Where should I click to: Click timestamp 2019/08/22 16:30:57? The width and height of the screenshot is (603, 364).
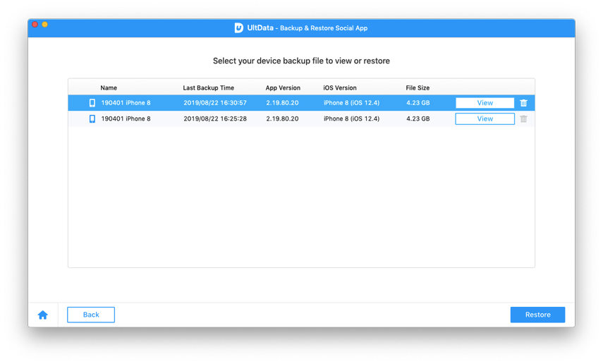pos(215,103)
